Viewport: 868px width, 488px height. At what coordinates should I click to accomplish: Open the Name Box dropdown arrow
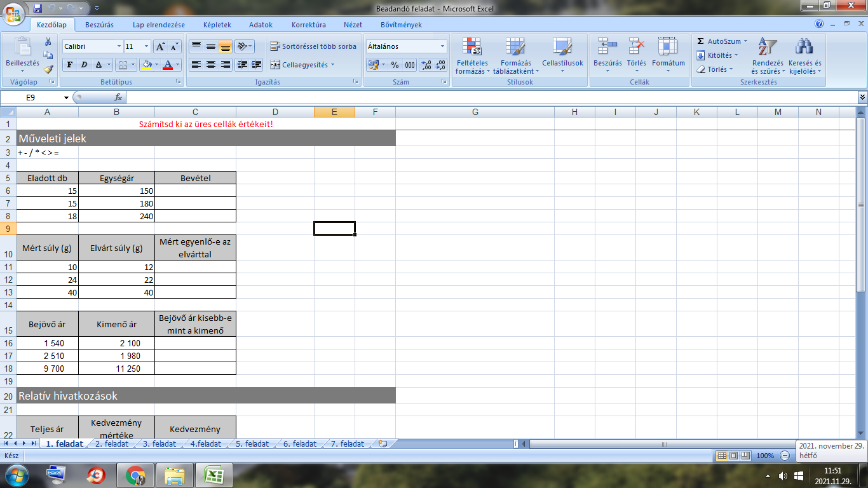pyautogui.click(x=66, y=98)
